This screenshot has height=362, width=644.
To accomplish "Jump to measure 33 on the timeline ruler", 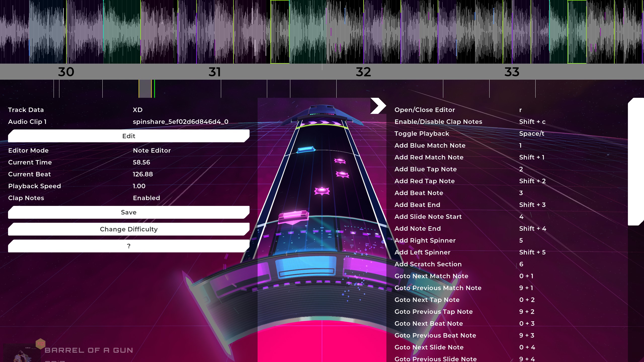I will point(512,72).
